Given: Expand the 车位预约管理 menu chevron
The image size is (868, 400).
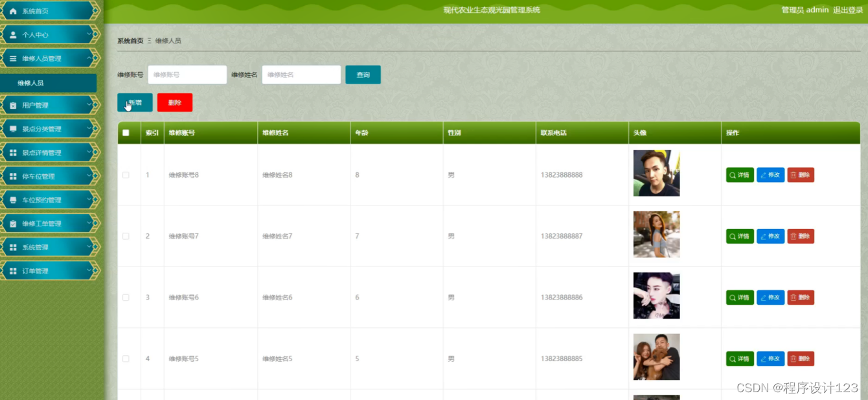Looking at the screenshot, I should click(89, 200).
